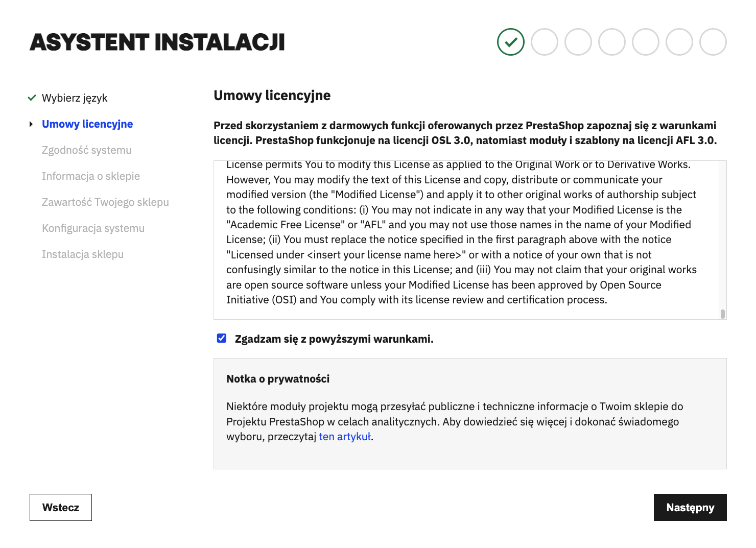The width and height of the screenshot is (756, 548).
Task: Select the last step circle in the progress indicator
Action: 713,42
